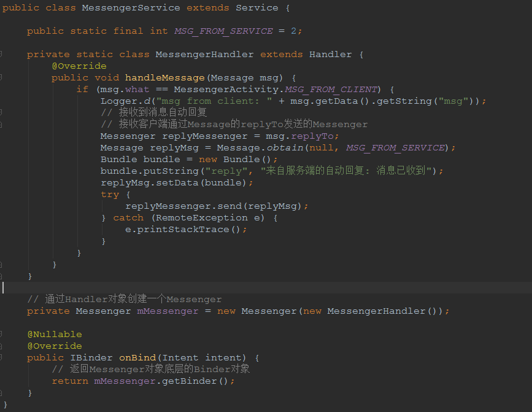Click MessengerHandler in the private static class line
Viewport: 532px width, 412px height.
(204, 55)
